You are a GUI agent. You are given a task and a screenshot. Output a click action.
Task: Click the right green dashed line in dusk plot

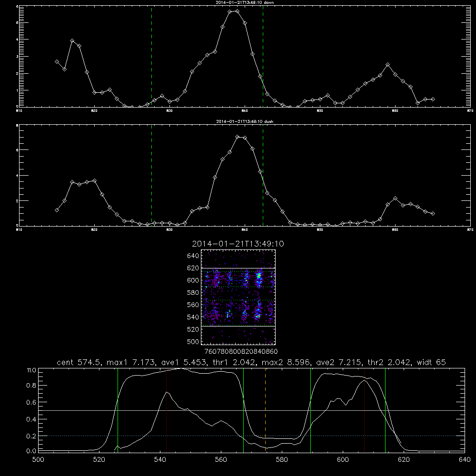[x=263, y=175]
